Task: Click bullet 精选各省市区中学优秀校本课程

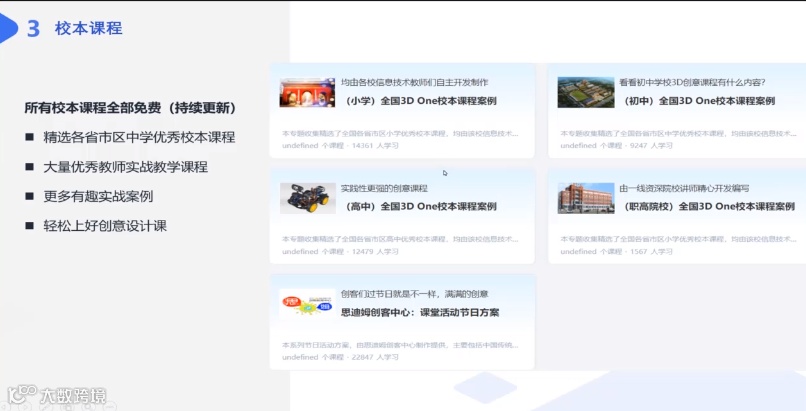Action: click(139, 137)
